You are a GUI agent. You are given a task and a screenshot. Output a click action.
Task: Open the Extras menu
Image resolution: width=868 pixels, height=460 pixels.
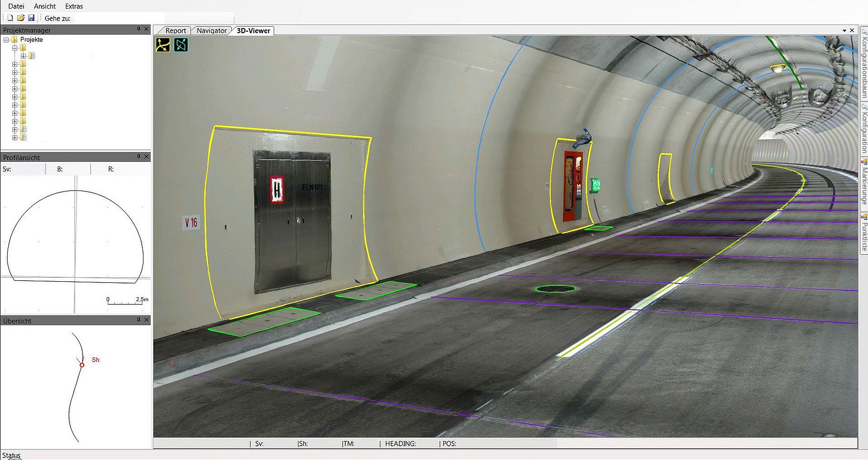(74, 6)
